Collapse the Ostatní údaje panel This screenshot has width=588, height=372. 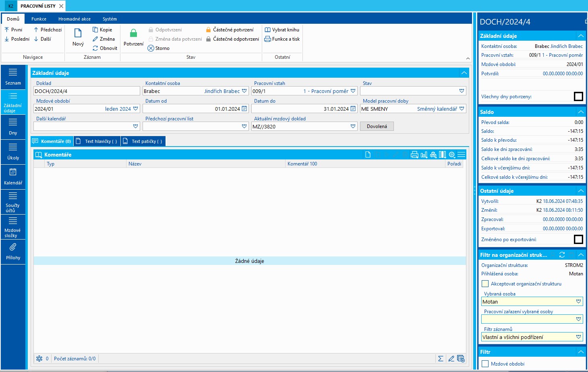(581, 191)
